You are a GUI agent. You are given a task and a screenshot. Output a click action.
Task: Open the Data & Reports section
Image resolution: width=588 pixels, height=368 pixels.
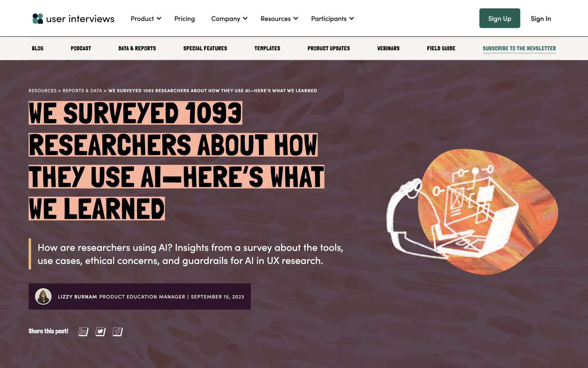pos(137,48)
